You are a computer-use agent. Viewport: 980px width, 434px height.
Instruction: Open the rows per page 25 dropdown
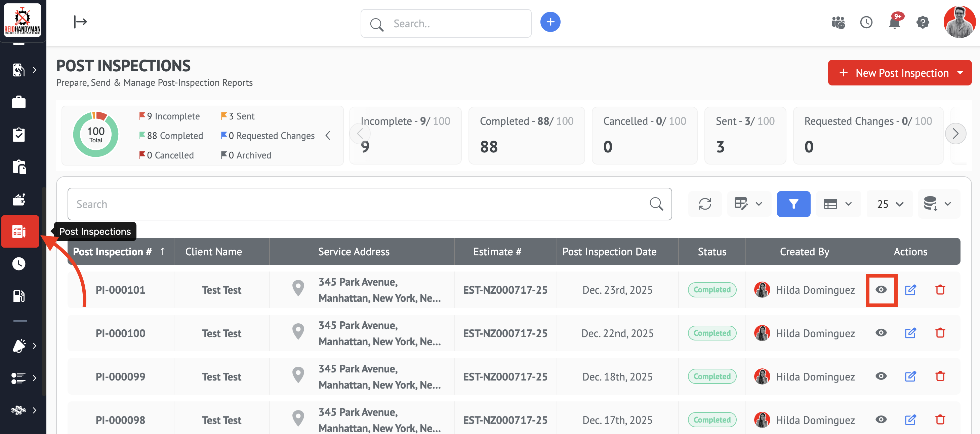[x=890, y=204]
